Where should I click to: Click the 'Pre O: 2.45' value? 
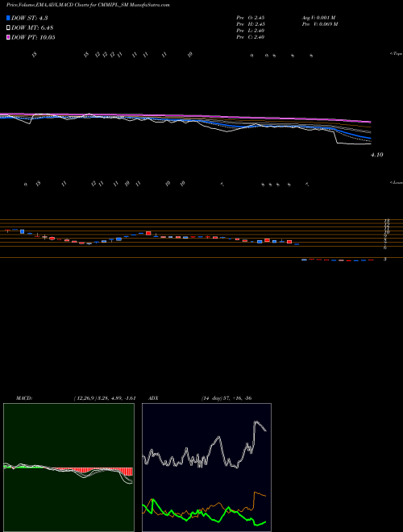pyautogui.click(x=251, y=17)
